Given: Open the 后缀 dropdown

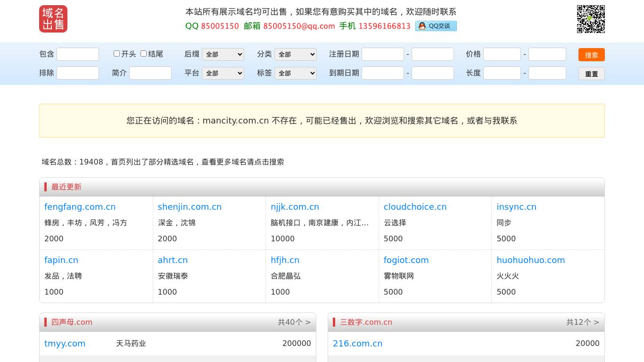Looking at the screenshot, I should pos(223,55).
